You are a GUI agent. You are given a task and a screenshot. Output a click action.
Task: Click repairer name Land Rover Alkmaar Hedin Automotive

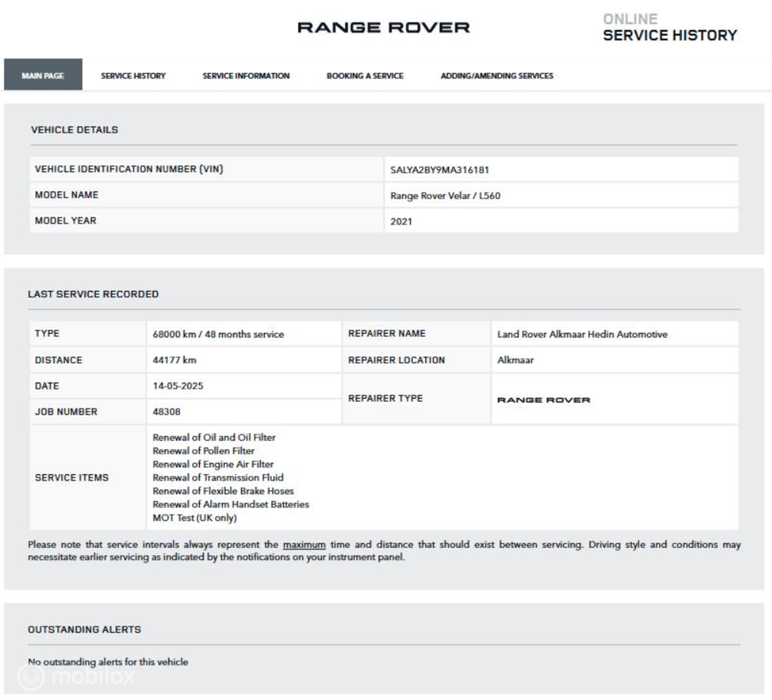click(582, 334)
